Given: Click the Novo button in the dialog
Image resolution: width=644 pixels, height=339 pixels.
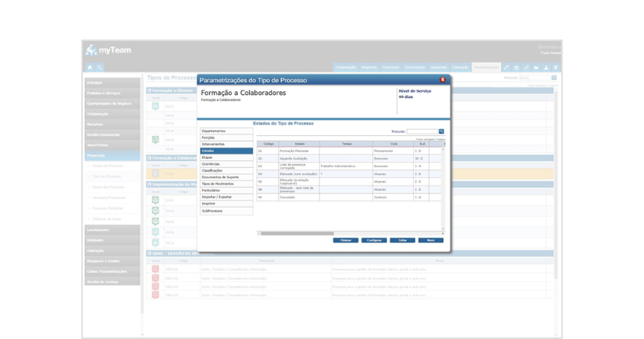Looking at the screenshot, I should pyautogui.click(x=431, y=240).
